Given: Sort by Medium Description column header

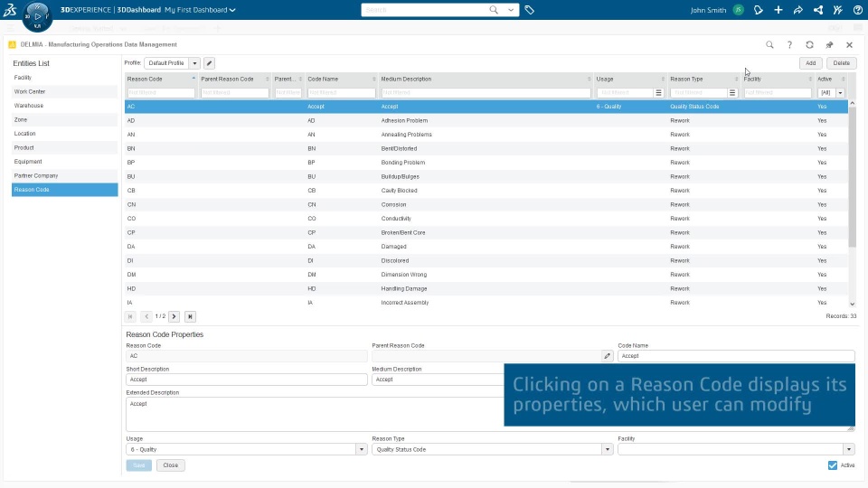Looking at the screenshot, I should tap(486, 80).
